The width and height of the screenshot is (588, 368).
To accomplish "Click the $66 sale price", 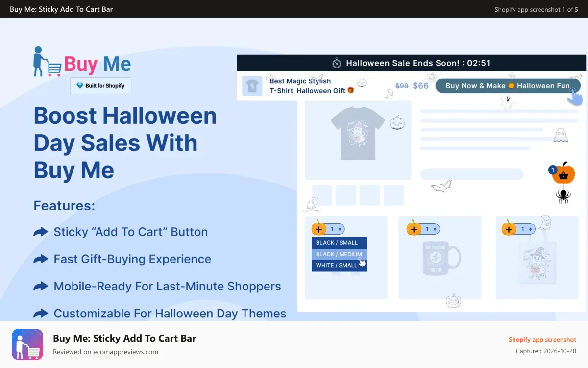I will (420, 86).
